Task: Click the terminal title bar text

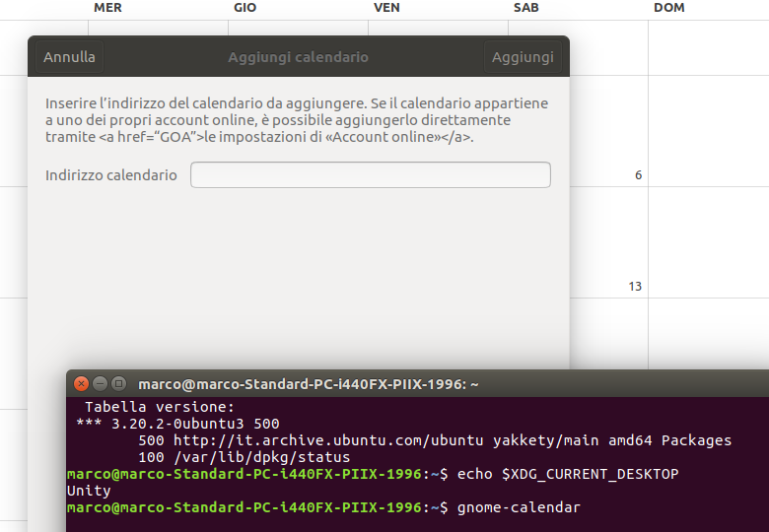Action: [308, 384]
